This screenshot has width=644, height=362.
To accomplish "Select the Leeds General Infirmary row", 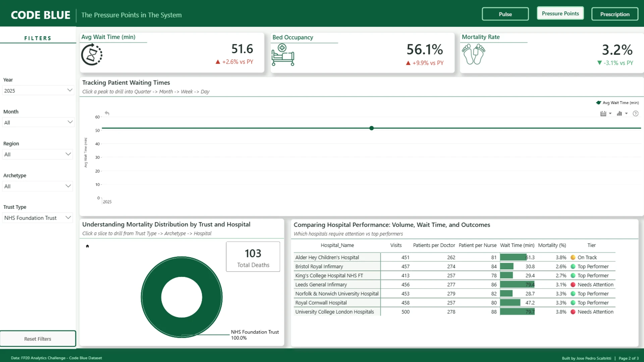I will tap(454, 285).
